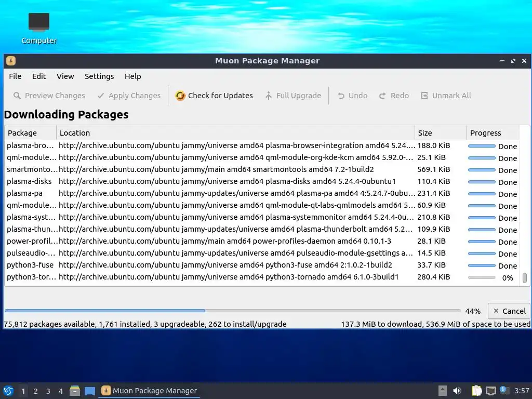Maximize the Muon window
The height and width of the screenshot is (399, 532).
(x=513, y=61)
